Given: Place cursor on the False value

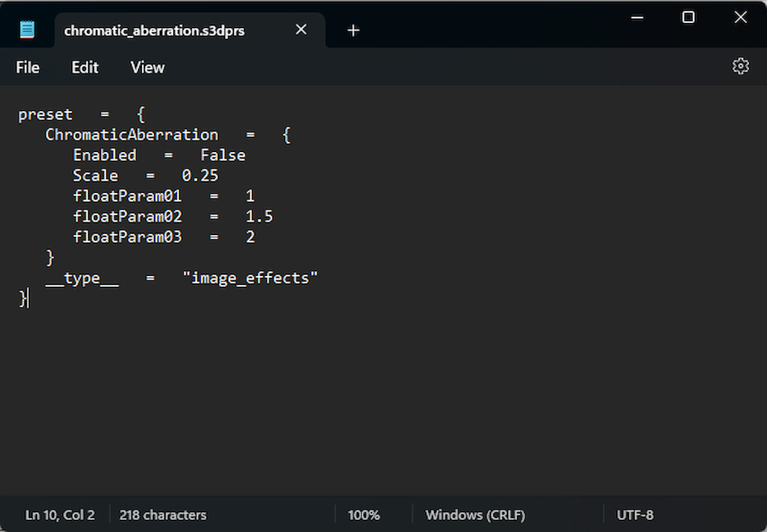Looking at the screenshot, I should (x=222, y=155).
